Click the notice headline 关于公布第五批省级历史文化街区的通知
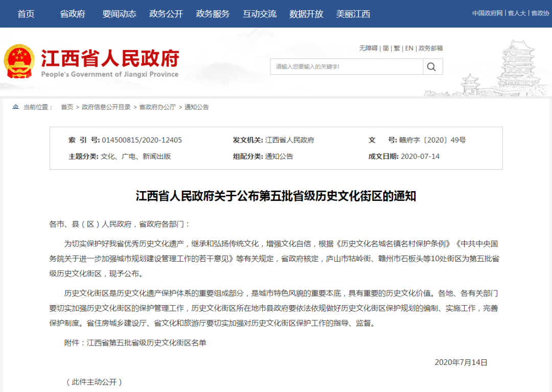 pyautogui.click(x=315, y=196)
